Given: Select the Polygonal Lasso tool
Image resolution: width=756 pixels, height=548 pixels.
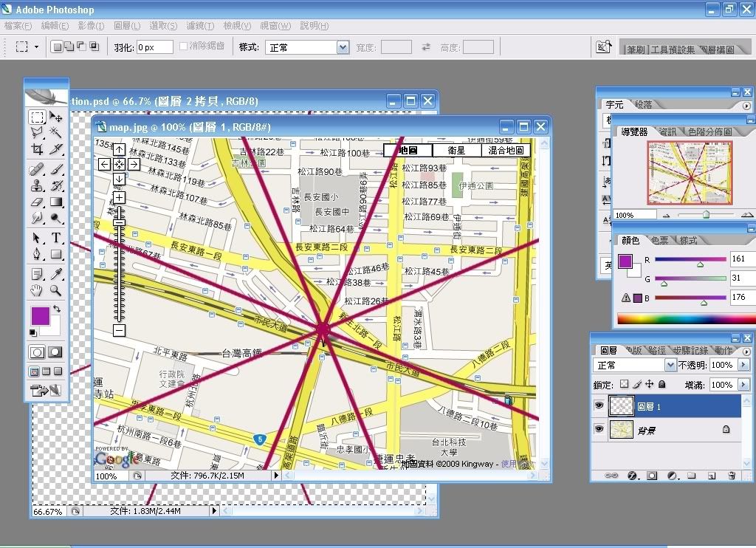Looking at the screenshot, I should tap(37, 133).
